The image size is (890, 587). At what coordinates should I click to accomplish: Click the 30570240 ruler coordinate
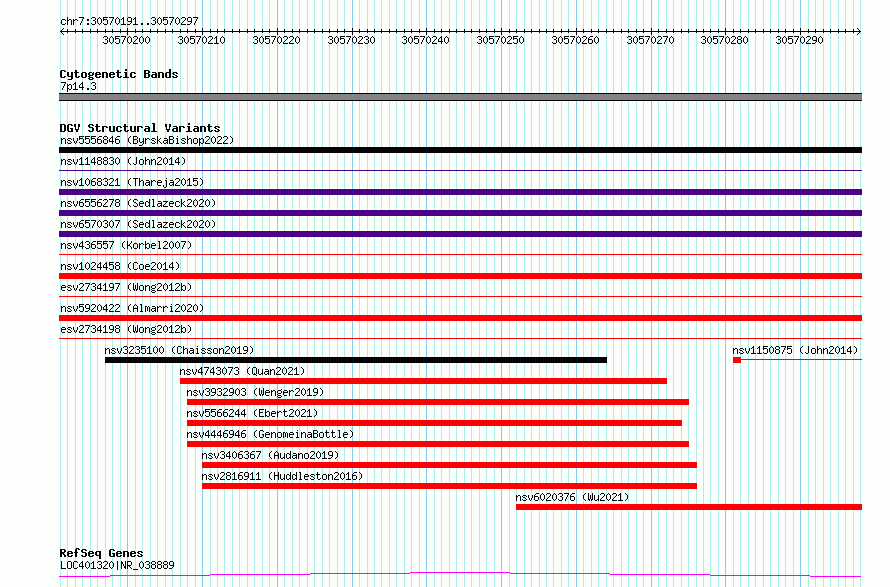pyautogui.click(x=425, y=40)
